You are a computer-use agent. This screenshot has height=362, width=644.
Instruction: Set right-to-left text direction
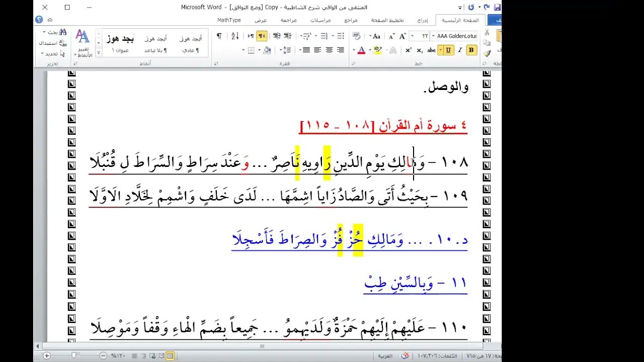262,36
